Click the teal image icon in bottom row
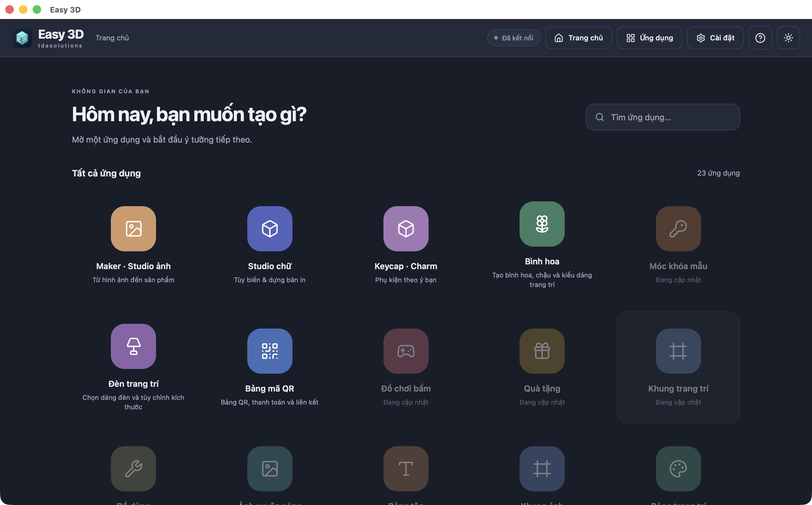The height and width of the screenshot is (505, 812). coord(270,468)
